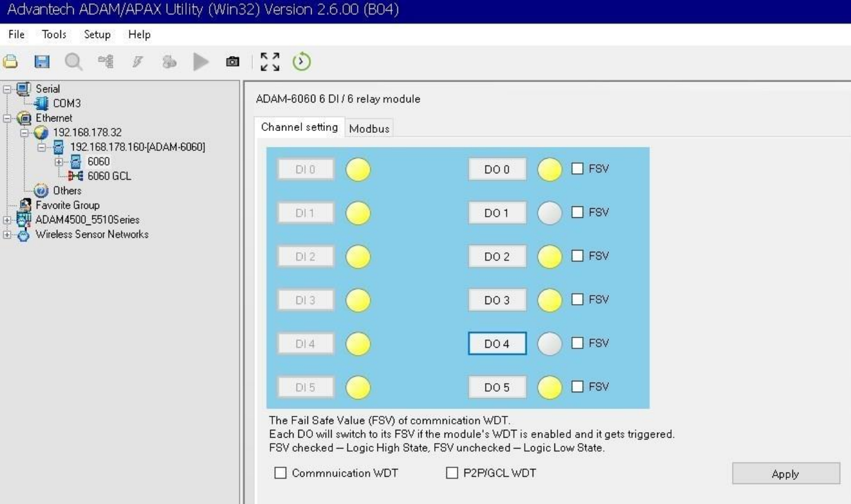The width and height of the screenshot is (851, 504).
Task: Click the blue save disk icon
Action: [x=41, y=62]
